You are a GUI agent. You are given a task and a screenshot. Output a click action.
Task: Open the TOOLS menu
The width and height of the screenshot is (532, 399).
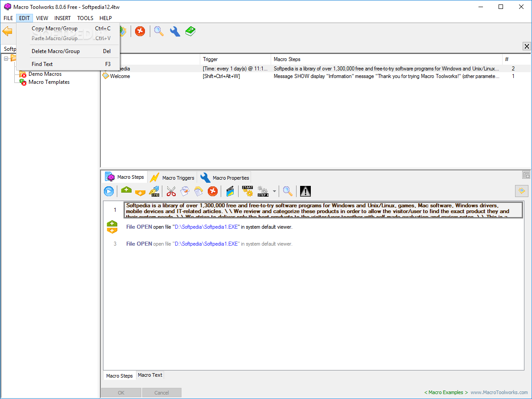[x=85, y=18]
